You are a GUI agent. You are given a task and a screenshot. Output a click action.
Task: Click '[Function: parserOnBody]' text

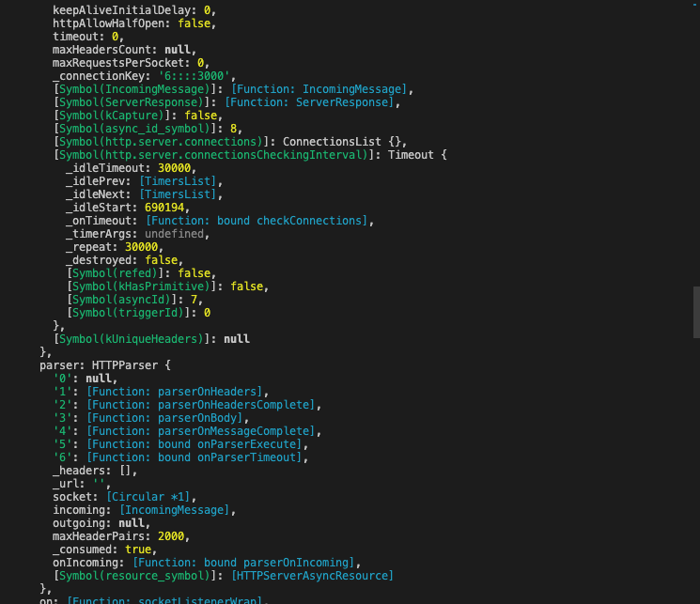click(x=164, y=418)
